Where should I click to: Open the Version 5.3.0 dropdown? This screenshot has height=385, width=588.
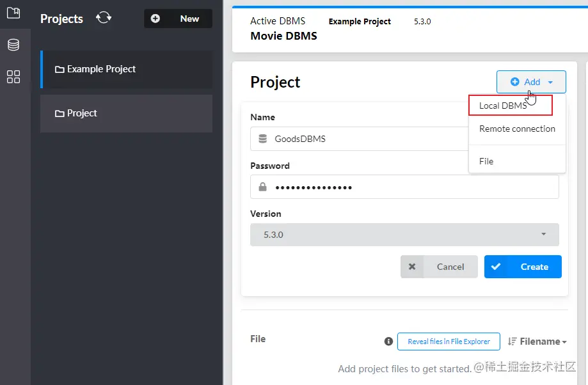point(404,235)
